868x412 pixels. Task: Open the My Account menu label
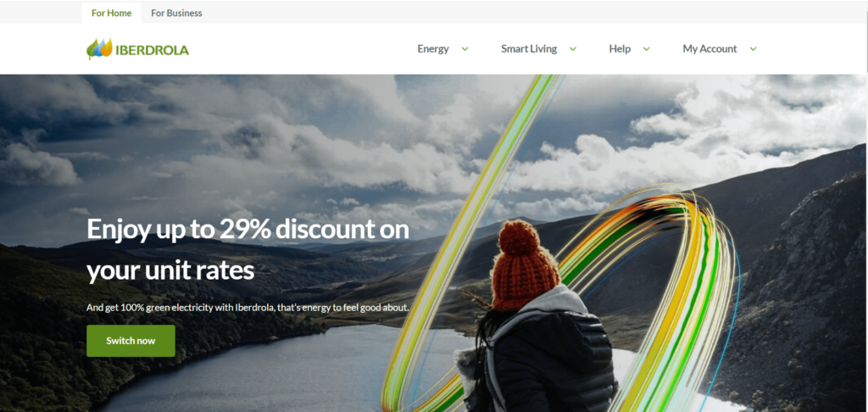pyautogui.click(x=709, y=48)
